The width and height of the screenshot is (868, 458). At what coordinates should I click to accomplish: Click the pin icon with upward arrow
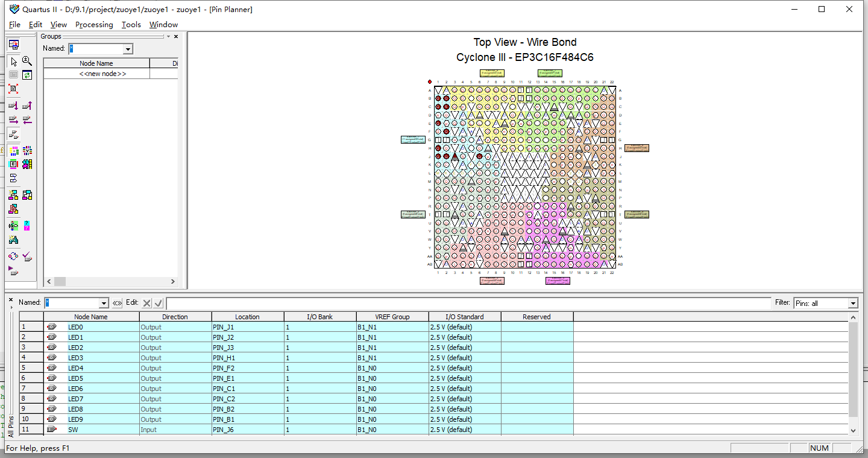27,106
